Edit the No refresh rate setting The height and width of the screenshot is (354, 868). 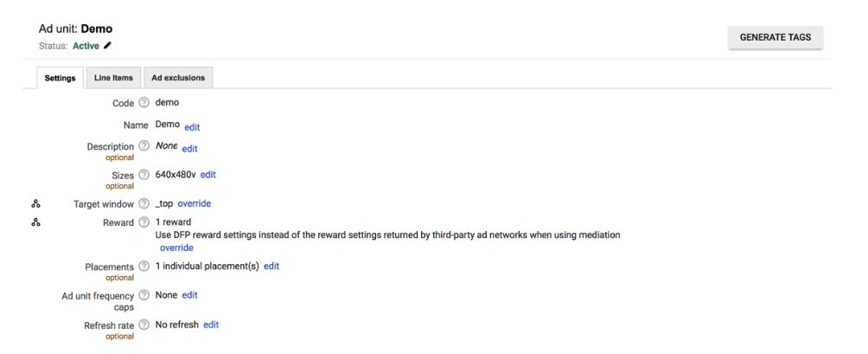click(x=211, y=325)
